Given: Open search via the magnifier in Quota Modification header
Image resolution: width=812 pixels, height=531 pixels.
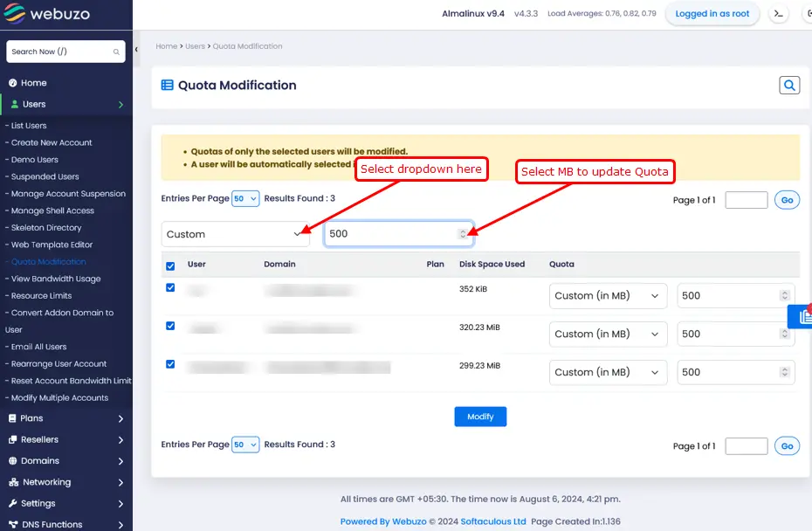Looking at the screenshot, I should (x=788, y=85).
